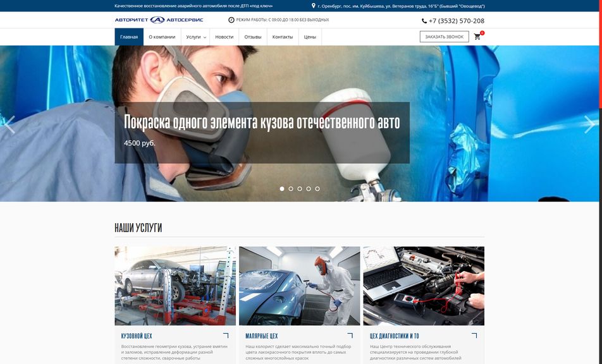The width and height of the screenshot is (602, 364).
Task: Open the Малярные цех title link
Action: coord(261,336)
